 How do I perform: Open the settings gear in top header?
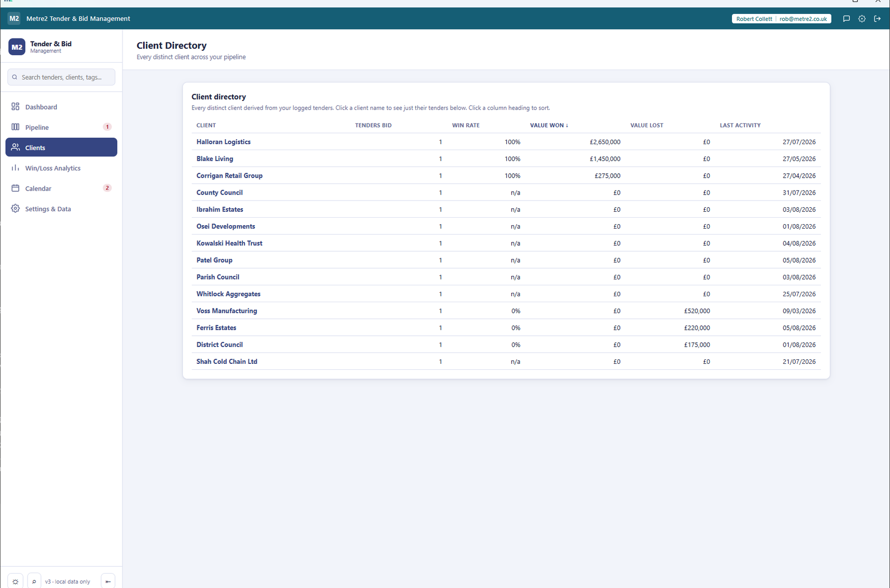tap(862, 19)
